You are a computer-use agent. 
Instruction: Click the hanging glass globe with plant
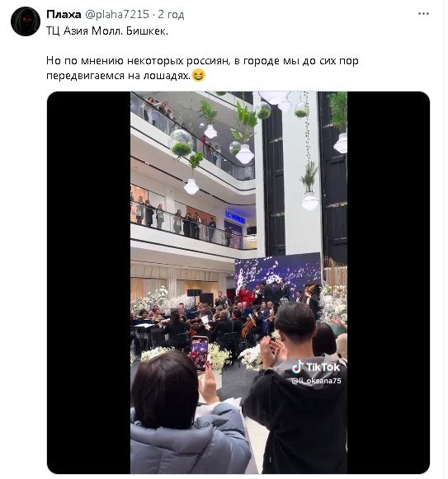click(181, 143)
